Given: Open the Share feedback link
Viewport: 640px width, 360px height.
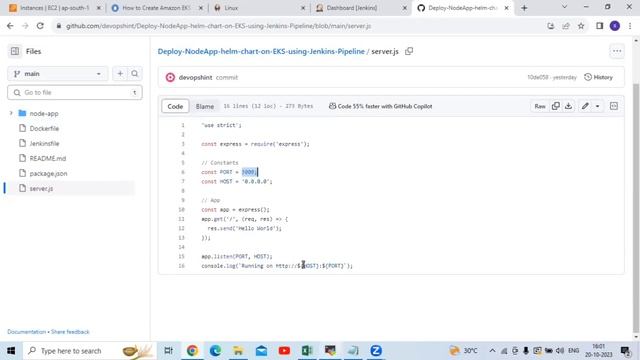Looking at the screenshot, I should click(70, 332).
